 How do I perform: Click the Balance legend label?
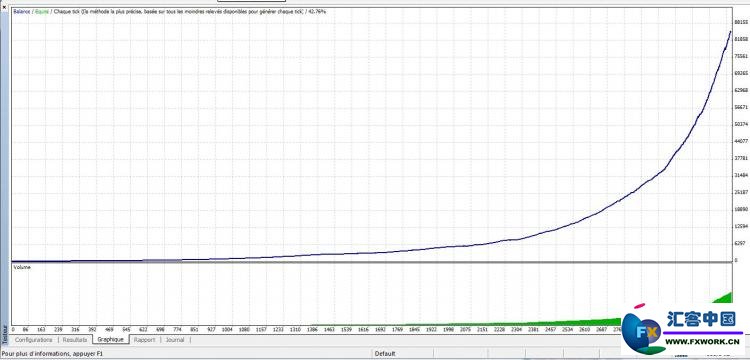click(22, 11)
